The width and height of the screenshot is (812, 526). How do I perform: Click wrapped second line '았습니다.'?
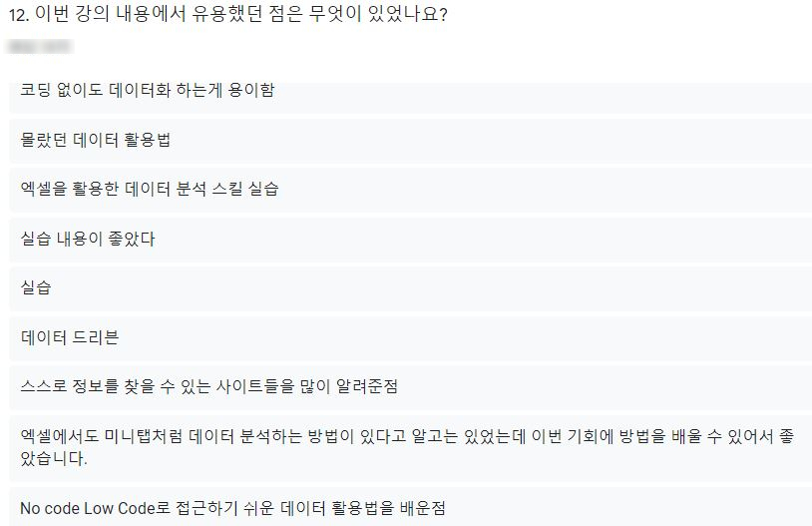coord(54,459)
